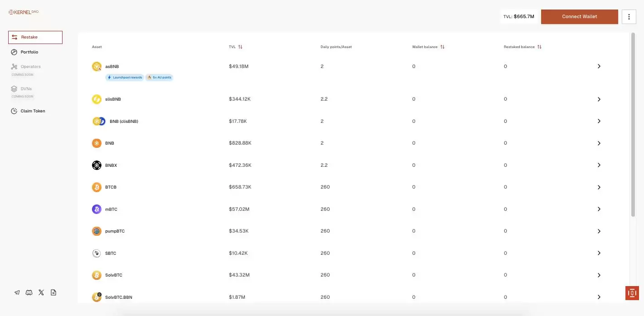This screenshot has height=316, width=644.
Task: Click the Connect Wallet button
Action: coord(579,17)
